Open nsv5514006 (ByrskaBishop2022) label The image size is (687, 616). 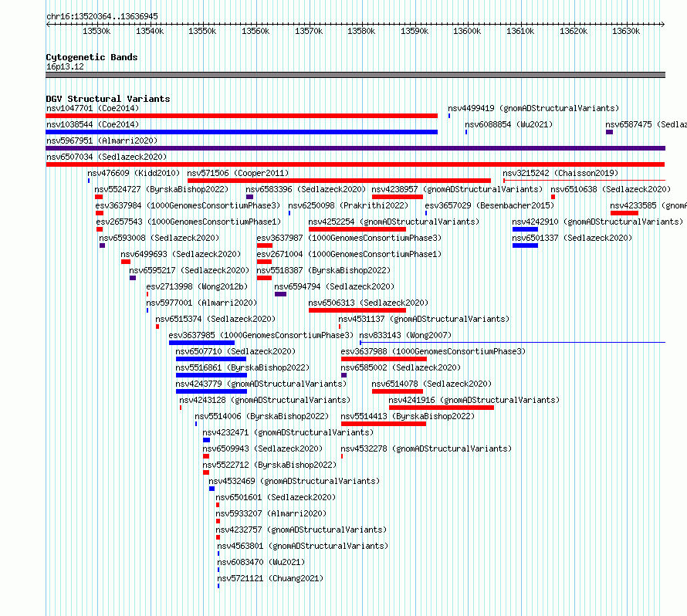[x=262, y=416]
